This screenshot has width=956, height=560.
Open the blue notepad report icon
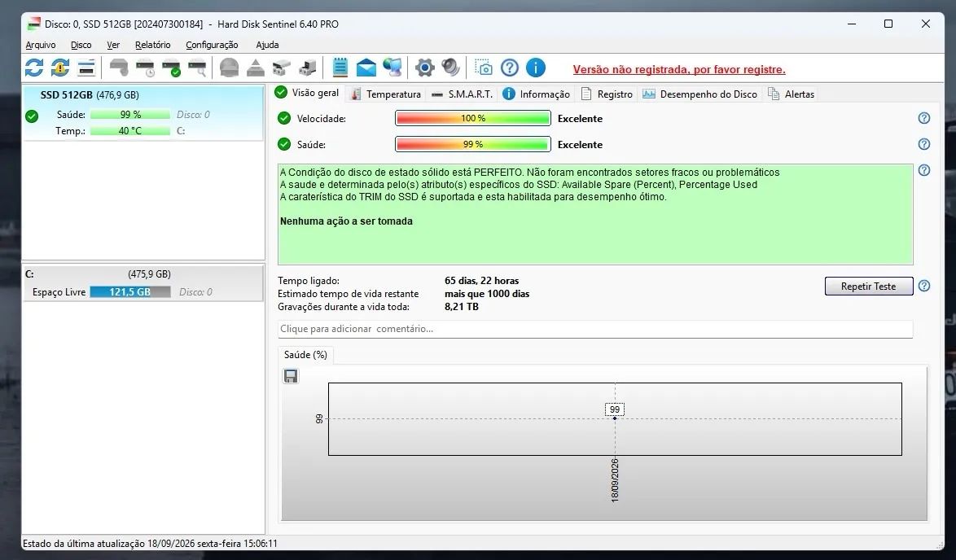coord(340,68)
